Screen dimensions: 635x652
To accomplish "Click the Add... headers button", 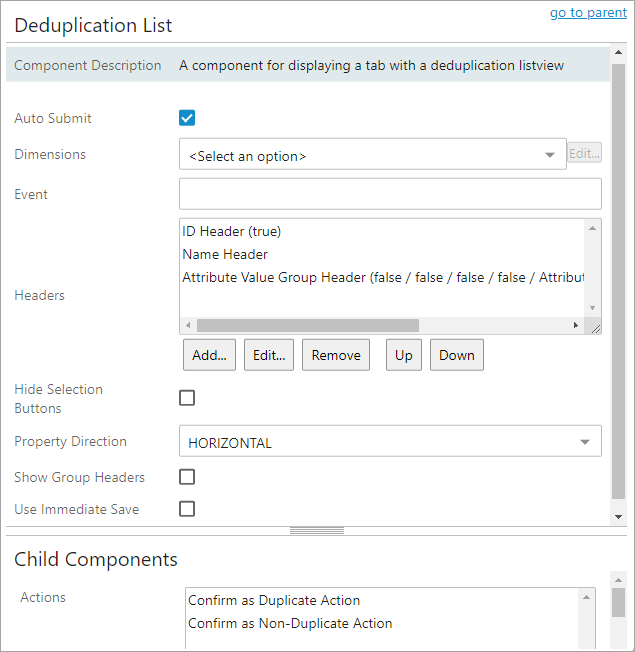I will pyautogui.click(x=209, y=355).
